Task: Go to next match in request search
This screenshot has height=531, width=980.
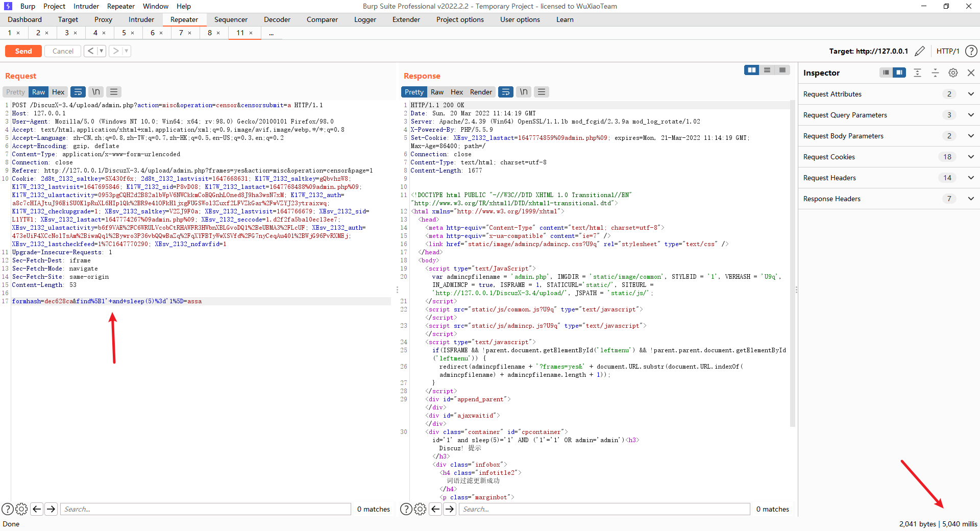Action: (51, 509)
